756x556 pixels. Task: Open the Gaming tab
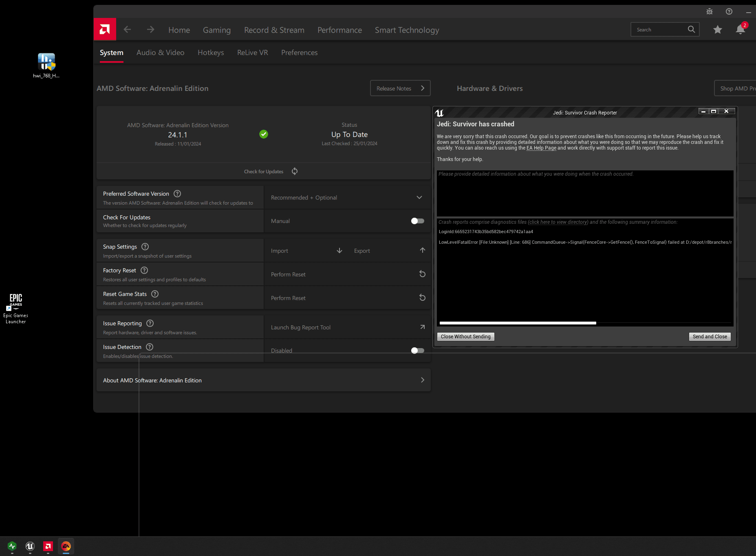click(217, 30)
